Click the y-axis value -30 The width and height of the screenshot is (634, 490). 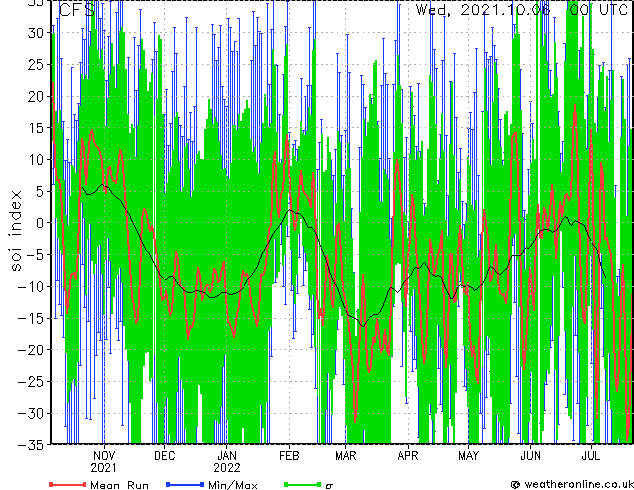click(31, 413)
